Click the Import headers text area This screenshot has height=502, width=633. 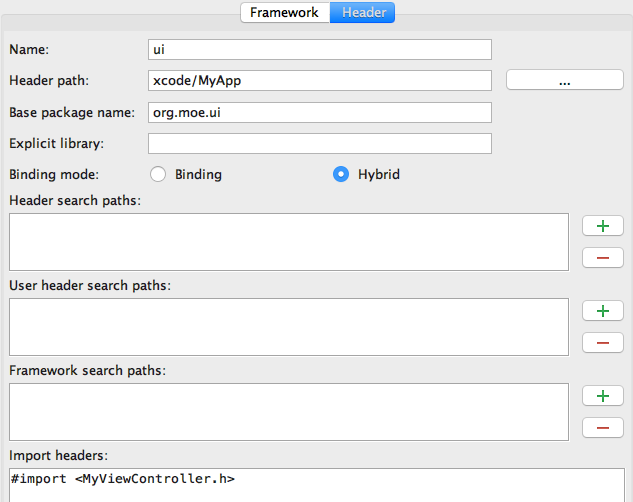[317, 485]
